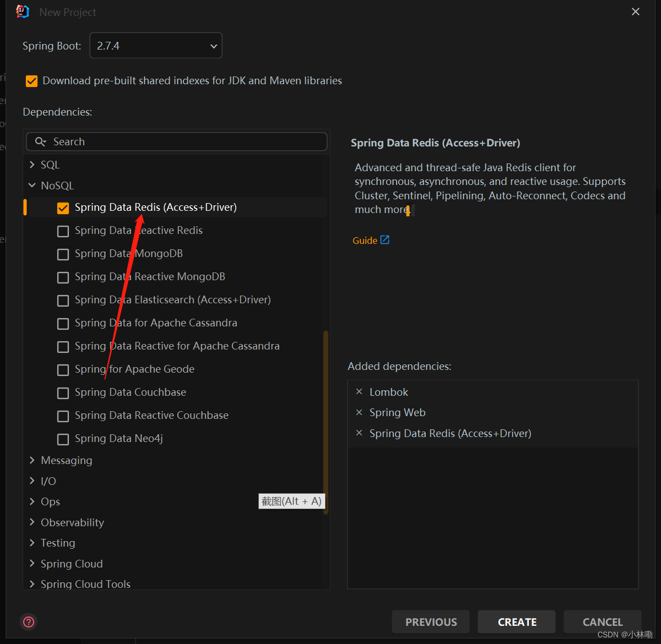The height and width of the screenshot is (644, 661).
Task: Check Spring Data Reactive Redis
Action: tap(63, 231)
